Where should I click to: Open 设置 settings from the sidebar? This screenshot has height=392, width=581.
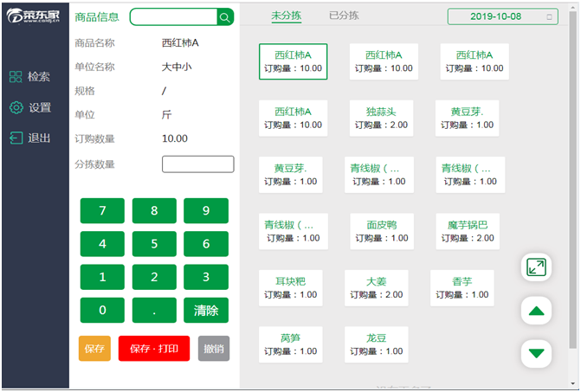[30, 107]
